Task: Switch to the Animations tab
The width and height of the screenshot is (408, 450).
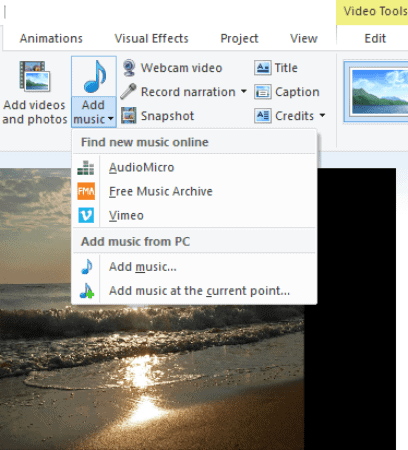Action: point(51,38)
